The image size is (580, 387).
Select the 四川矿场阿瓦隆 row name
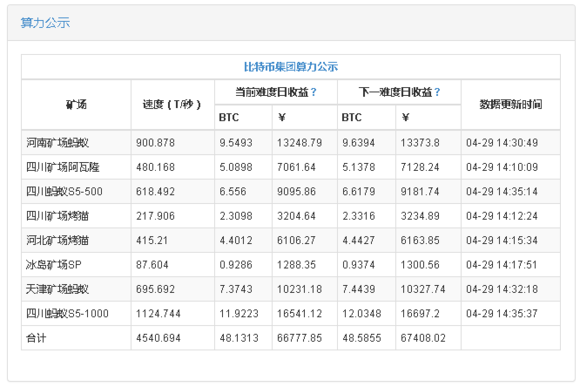63,167
